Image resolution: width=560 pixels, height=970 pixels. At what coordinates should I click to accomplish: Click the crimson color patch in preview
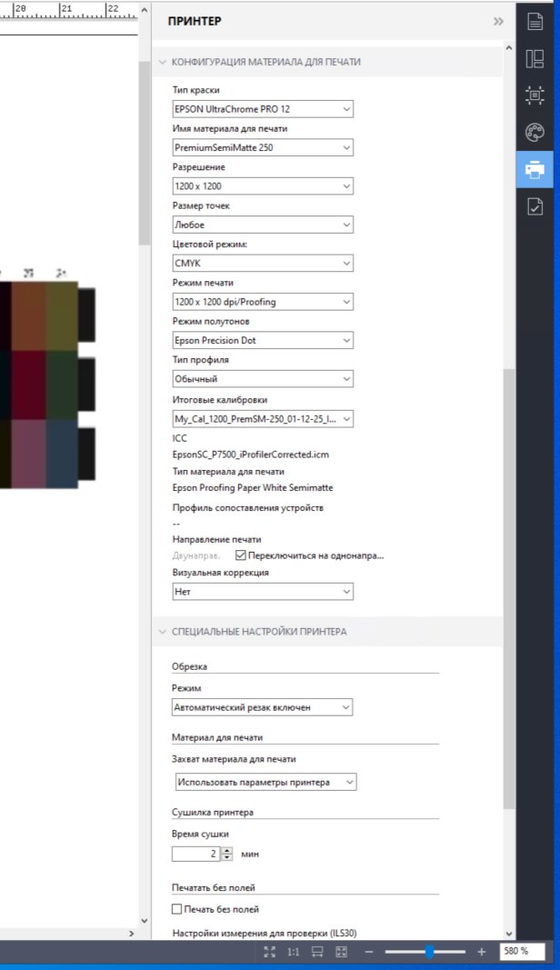pyautogui.click(x=28, y=385)
